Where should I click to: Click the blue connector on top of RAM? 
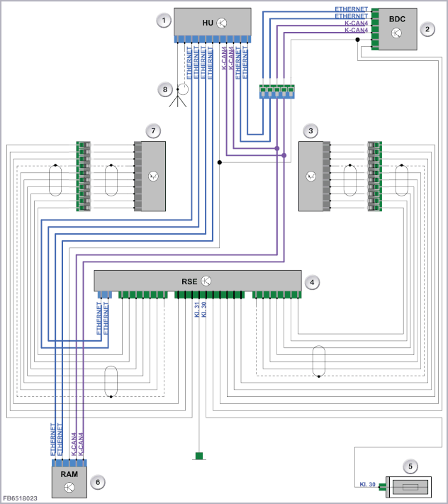tap(69, 463)
